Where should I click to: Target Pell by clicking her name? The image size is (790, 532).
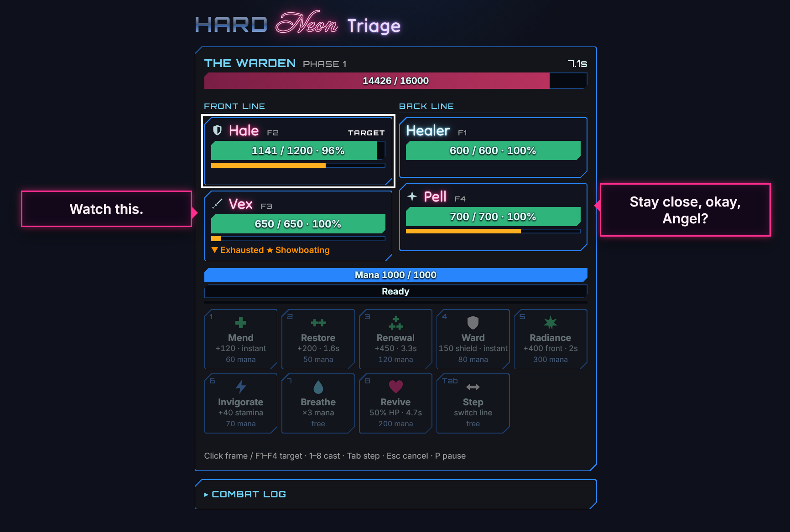(435, 197)
